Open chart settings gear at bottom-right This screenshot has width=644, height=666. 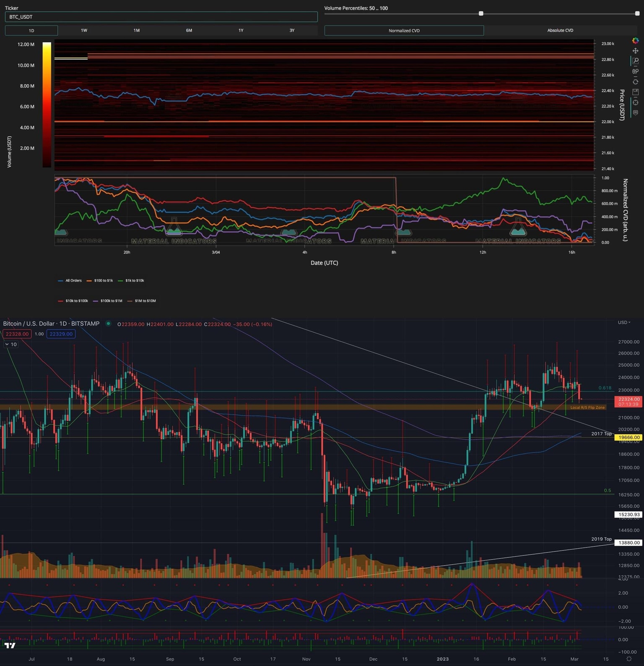629,659
